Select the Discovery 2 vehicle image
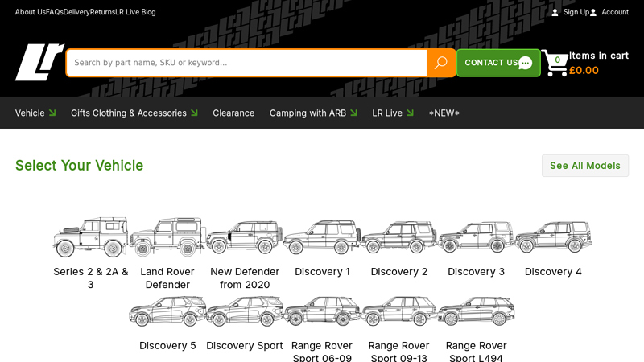The width and height of the screenshot is (644, 362). point(398,237)
